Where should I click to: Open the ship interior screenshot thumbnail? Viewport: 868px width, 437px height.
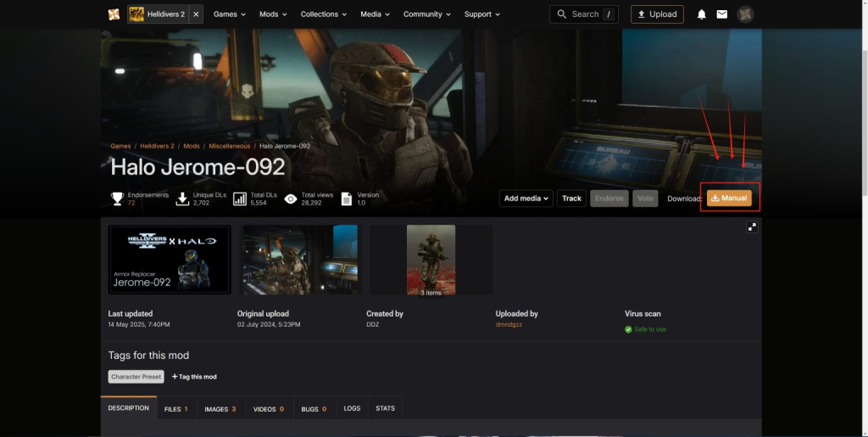pyautogui.click(x=301, y=260)
